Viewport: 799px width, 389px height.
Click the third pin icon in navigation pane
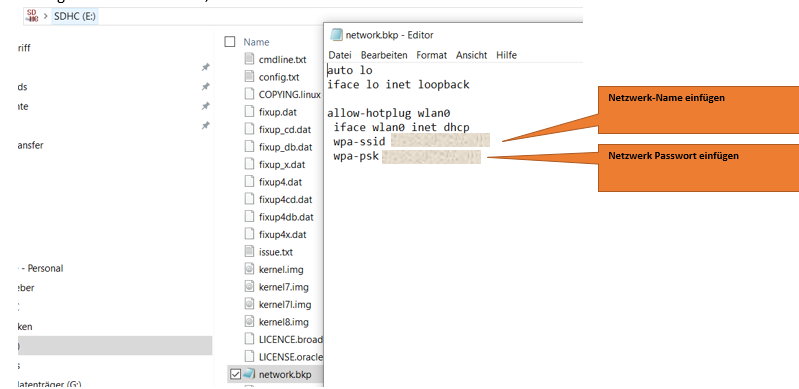point(205,106)
